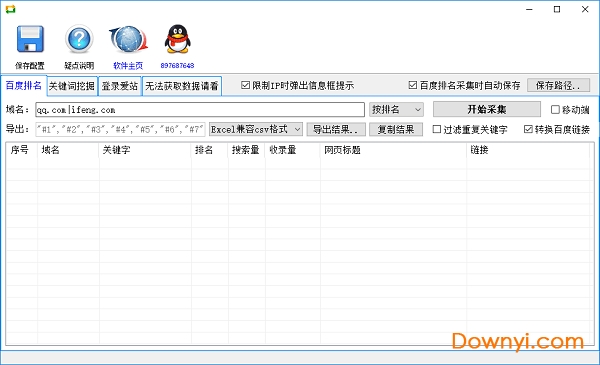Sort by 搜索量 column header
The width and height of the screenshot is (600, 365).
246,150
